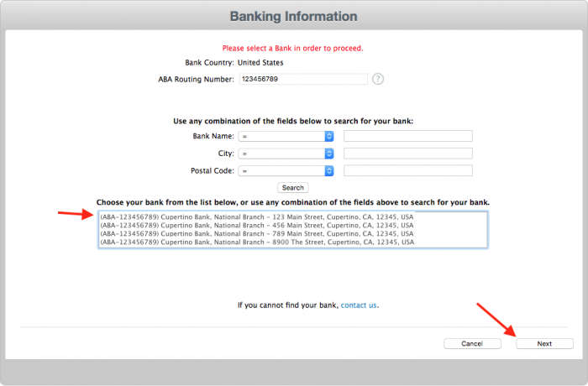
Task: Click the 'ABA Routing Number' label
Action: 196,79
